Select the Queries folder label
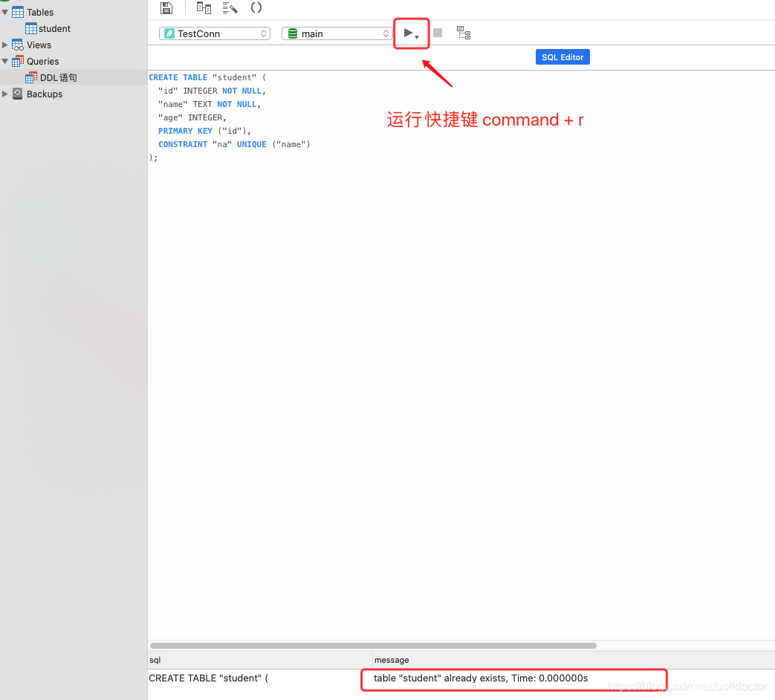 [43, 61]
